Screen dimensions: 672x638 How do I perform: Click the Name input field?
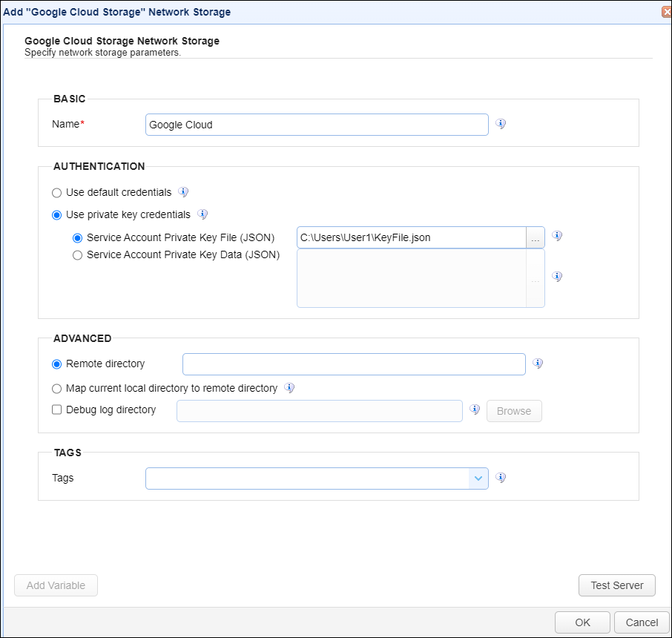pos(317,125)
